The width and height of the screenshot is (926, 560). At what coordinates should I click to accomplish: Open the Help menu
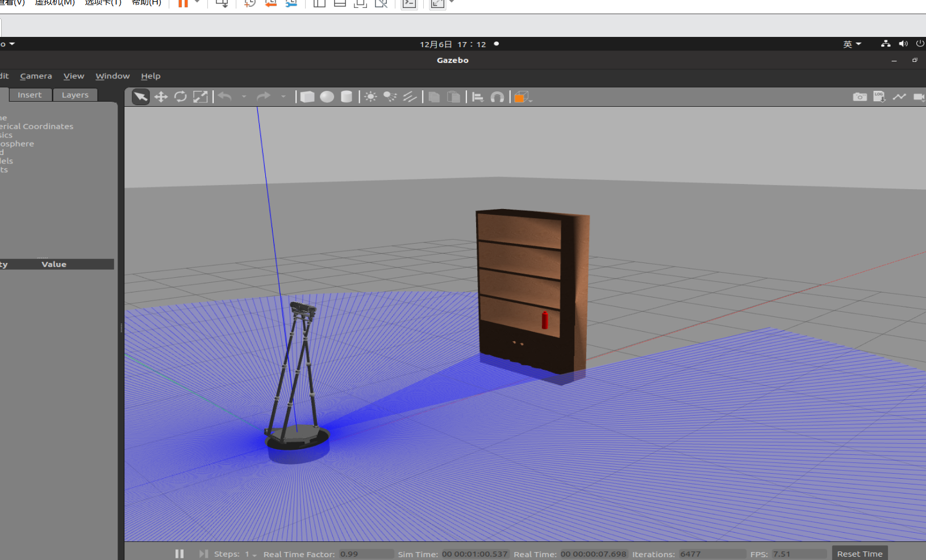click(151, 76)
